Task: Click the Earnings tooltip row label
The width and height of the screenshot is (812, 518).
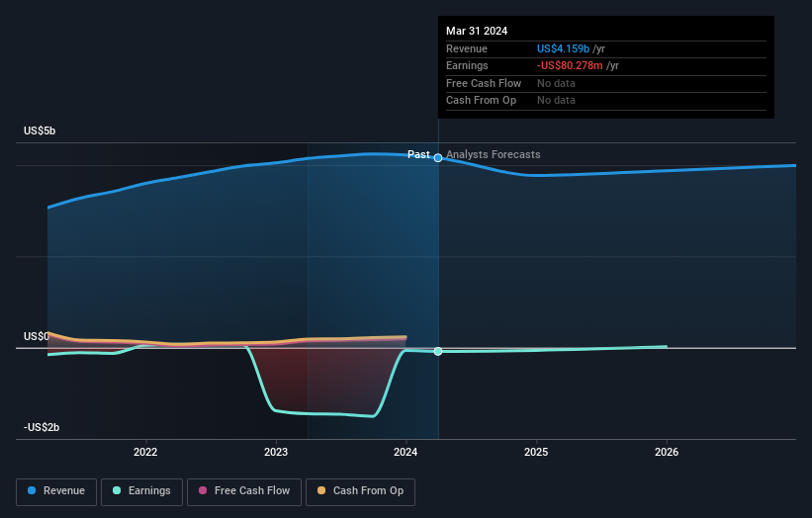Action: coord(467,65)
